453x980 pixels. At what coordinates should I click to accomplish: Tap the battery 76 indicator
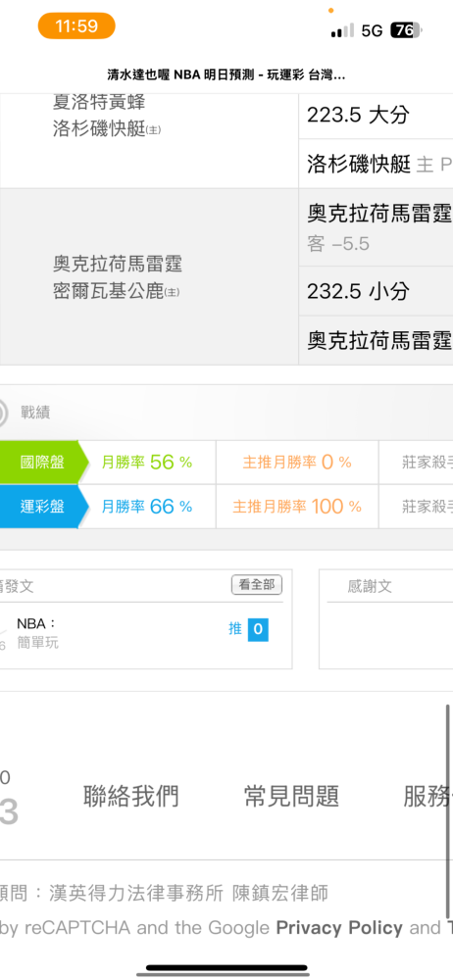click(406, 30)
